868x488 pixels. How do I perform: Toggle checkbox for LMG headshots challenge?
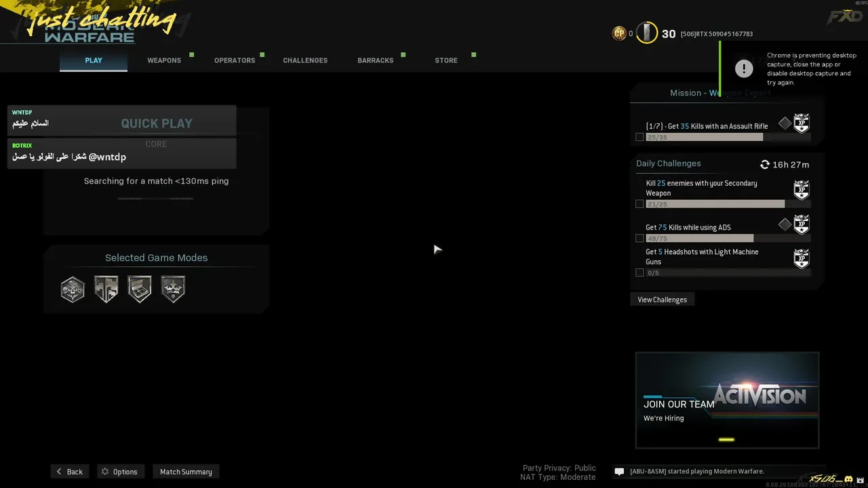639,272
